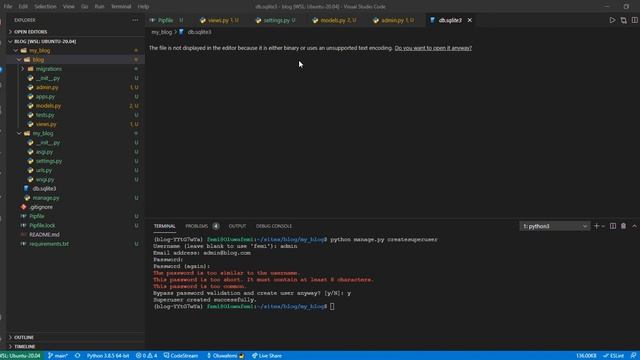Click the WSL Ubuntu-20.04 remote indicator
640x360 pixels.
coord(21,356)
